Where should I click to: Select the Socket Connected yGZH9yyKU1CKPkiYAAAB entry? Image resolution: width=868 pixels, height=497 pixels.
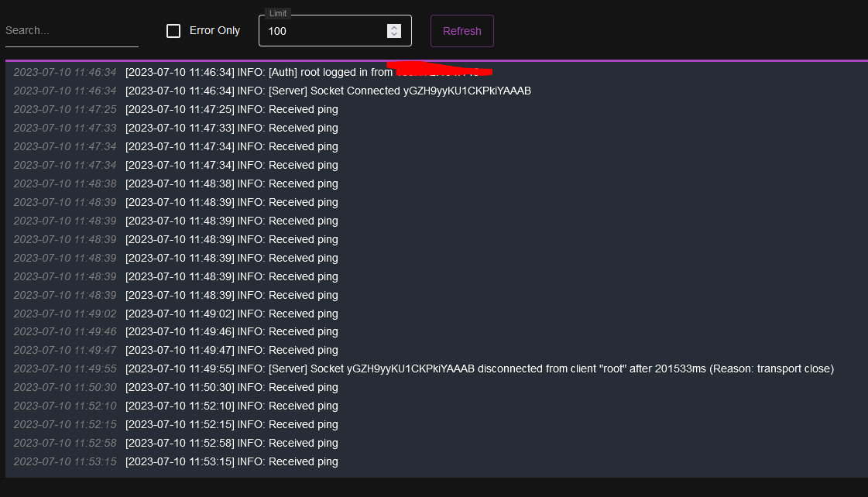point(329,91)
